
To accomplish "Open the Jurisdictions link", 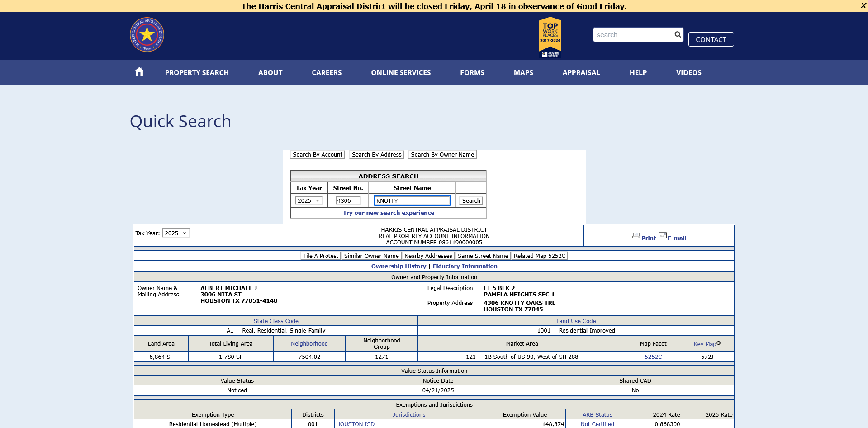I will (409, 414).
